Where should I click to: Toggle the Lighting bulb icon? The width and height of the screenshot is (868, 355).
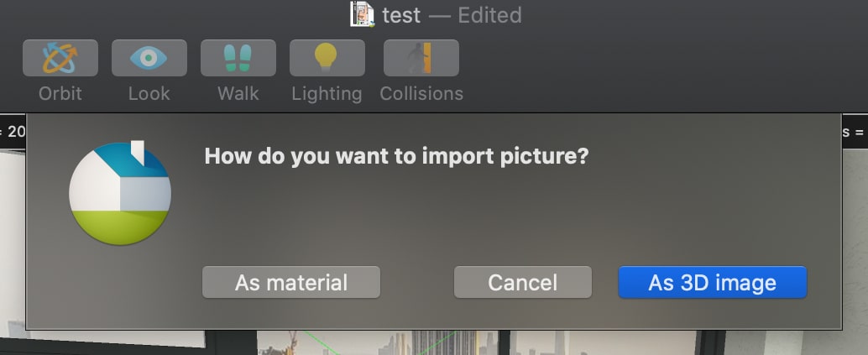(327, 58)
